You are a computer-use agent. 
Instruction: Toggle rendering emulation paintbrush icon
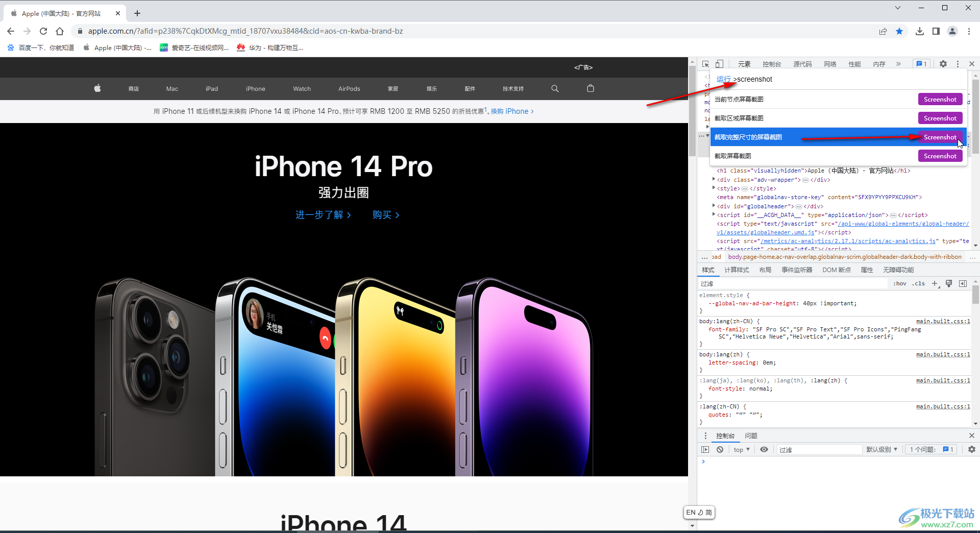coord(949,283)
